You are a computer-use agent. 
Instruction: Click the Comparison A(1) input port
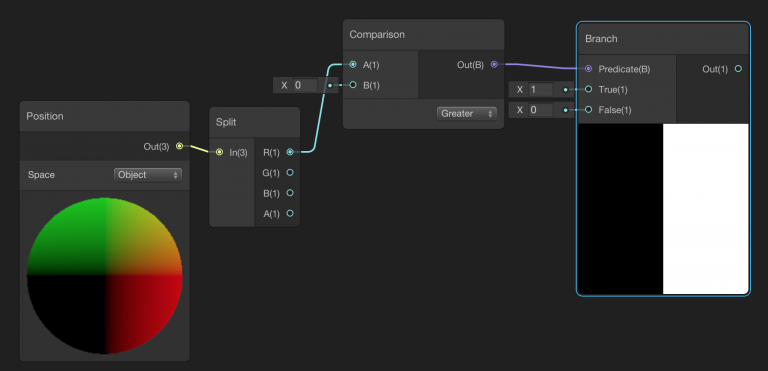353,65
